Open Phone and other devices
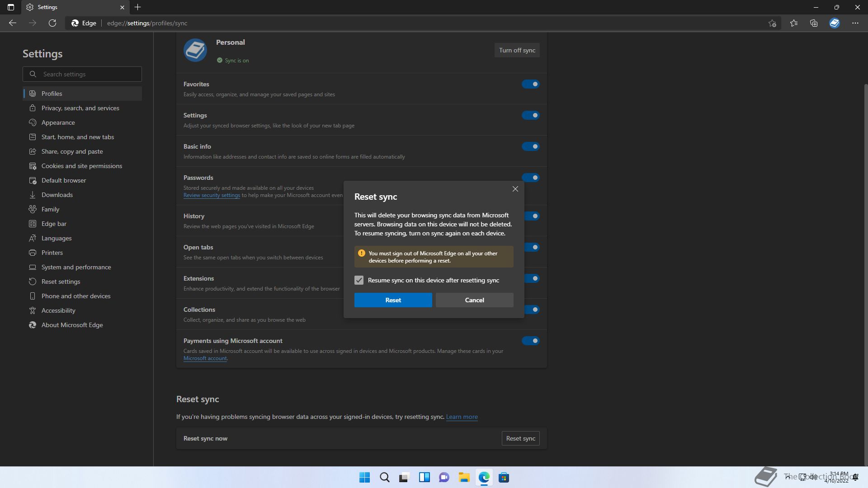 click(82, 296)
